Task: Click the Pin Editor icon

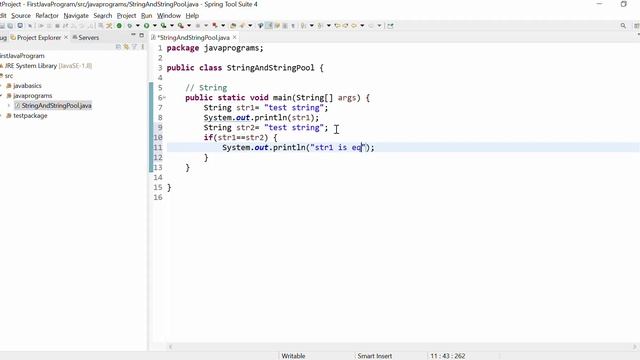Action: pyautogui.click(x=390, y=26)
